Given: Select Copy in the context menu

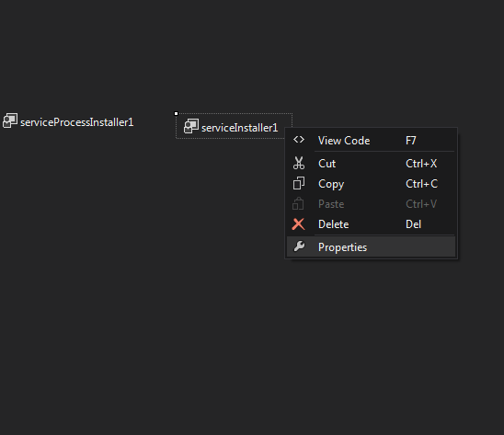Looking at the screenshot, I should click(371, 184).
